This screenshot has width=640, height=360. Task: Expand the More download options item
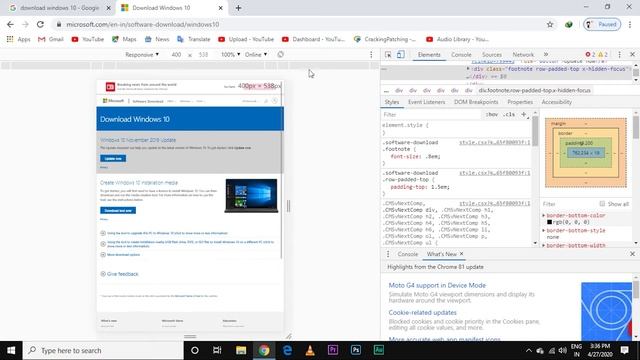click(x=120, y=255)
